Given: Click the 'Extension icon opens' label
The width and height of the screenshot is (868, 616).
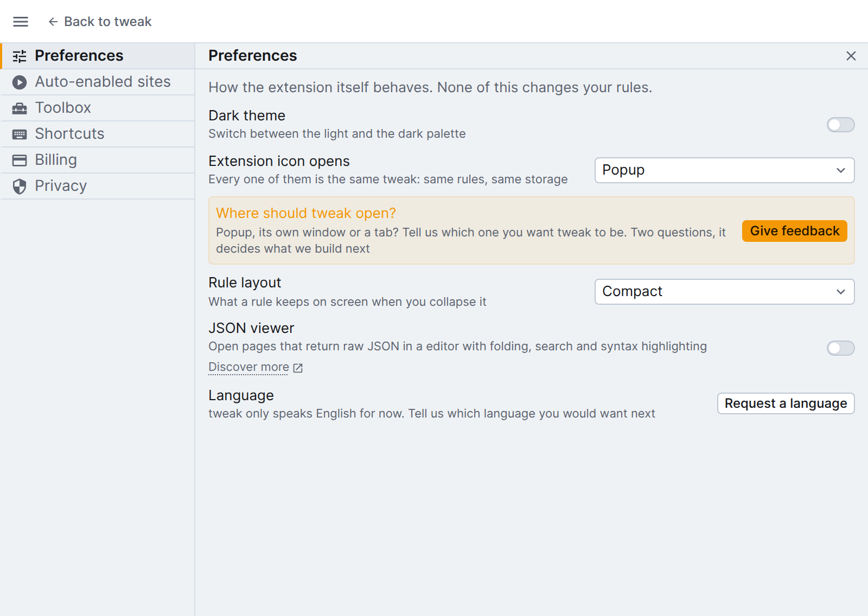Looking at the screenshot, I should (279, 161).
